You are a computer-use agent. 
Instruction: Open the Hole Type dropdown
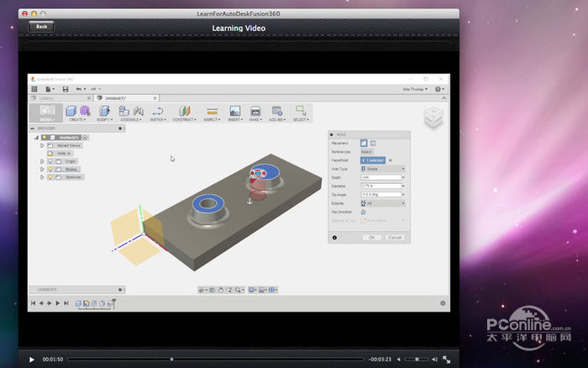(383, 169)
